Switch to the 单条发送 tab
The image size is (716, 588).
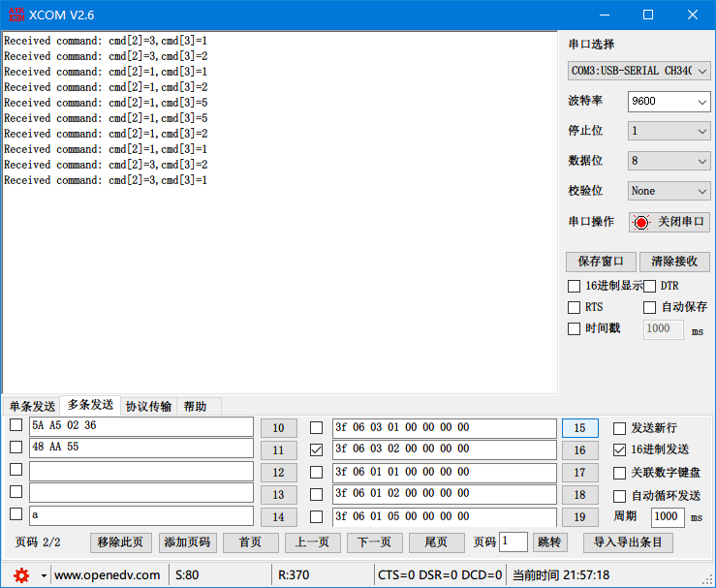pos(32,406)
